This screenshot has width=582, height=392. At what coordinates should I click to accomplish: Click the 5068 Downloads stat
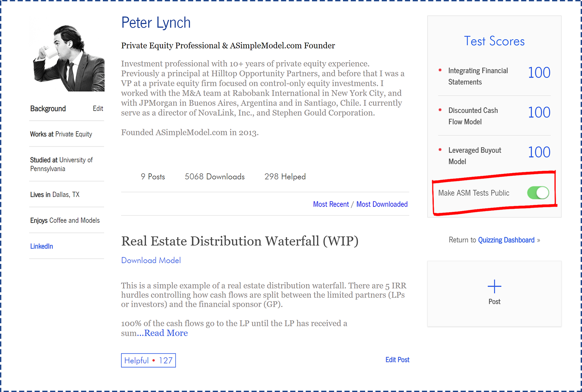click(215, 177)
